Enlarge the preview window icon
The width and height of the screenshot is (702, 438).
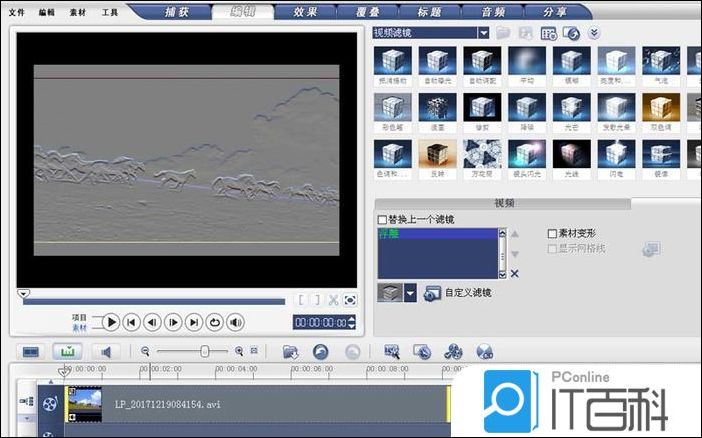[350, 299]
